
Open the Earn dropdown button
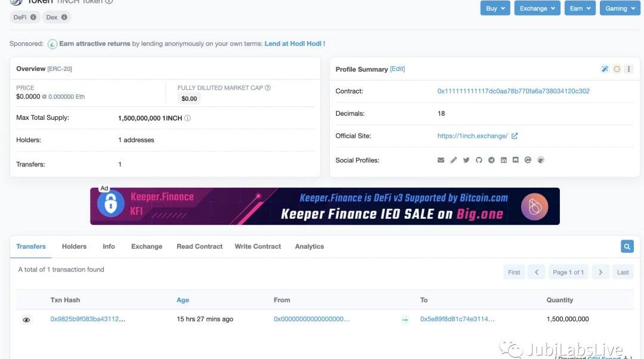click(580, 8)
